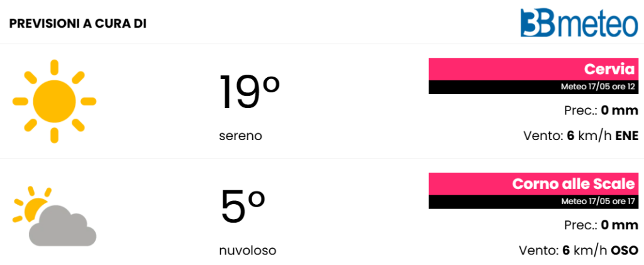
Task: Click the 'Meteo 17/05 ore 12' black bar
Action: 534,87
